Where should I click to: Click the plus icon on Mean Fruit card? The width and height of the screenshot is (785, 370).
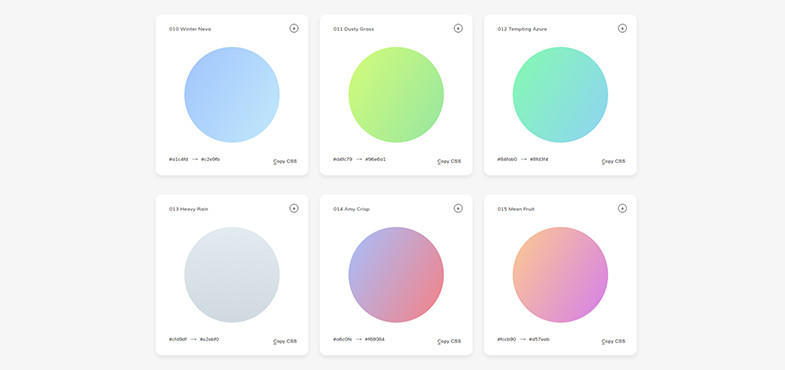[x=622, y=208]
